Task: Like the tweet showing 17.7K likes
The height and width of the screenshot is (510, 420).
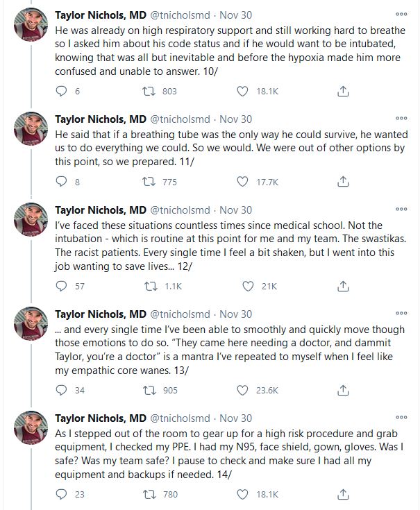Action: coord(242,182)
